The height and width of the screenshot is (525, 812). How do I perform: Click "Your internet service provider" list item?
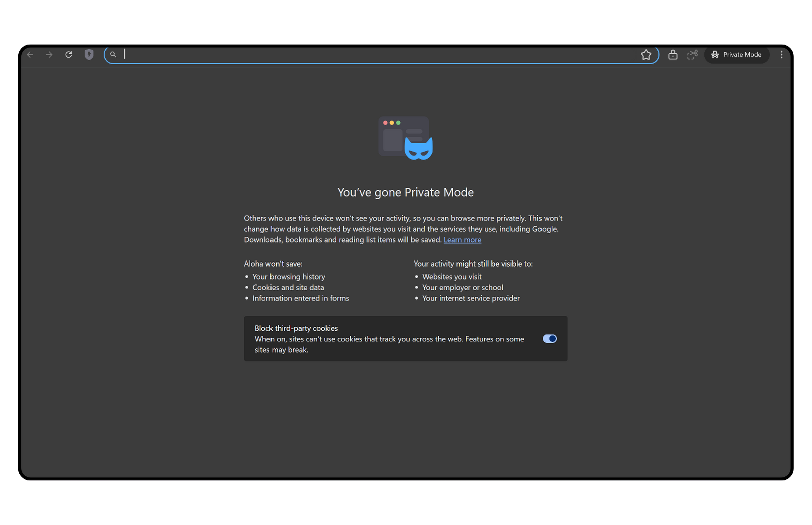(x=471, y=298)
